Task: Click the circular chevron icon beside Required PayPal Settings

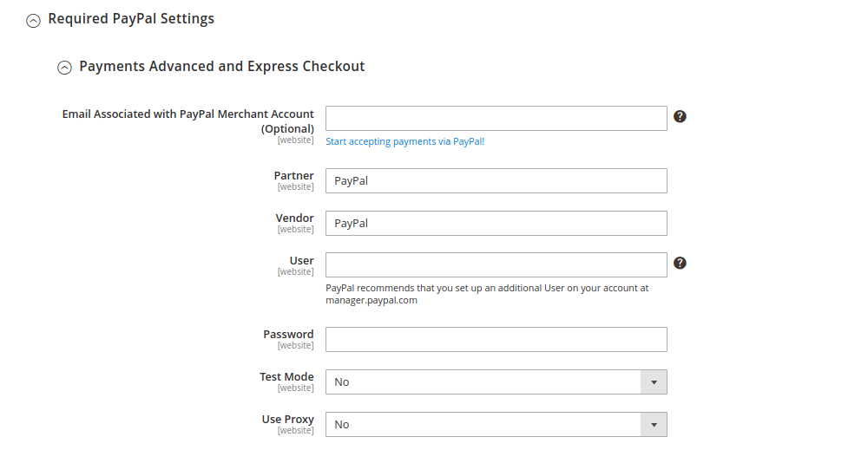Action: pos(33,20)
